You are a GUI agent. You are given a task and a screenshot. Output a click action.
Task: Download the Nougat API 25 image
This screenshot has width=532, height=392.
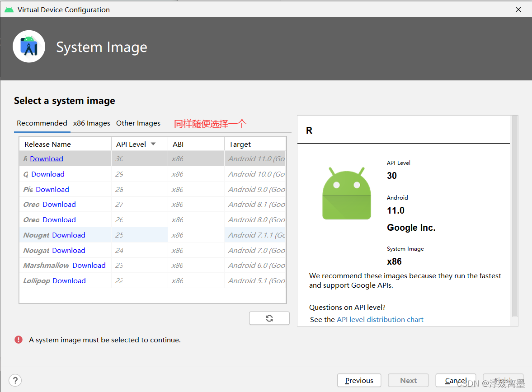(69, 235)
